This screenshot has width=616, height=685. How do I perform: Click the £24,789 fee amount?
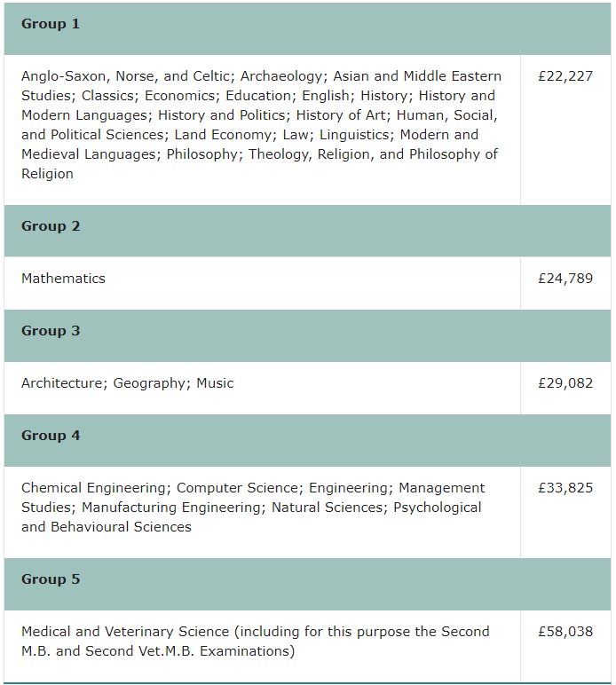(565, 279)
